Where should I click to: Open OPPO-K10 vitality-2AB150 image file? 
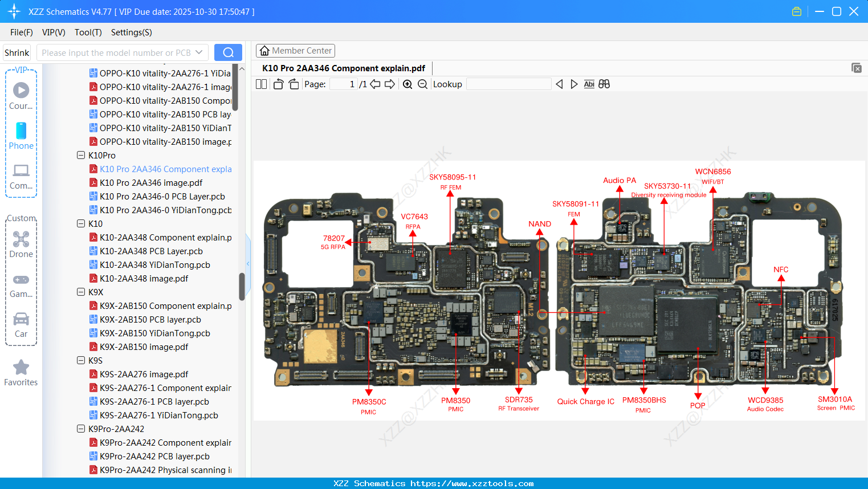click(165, 142)
